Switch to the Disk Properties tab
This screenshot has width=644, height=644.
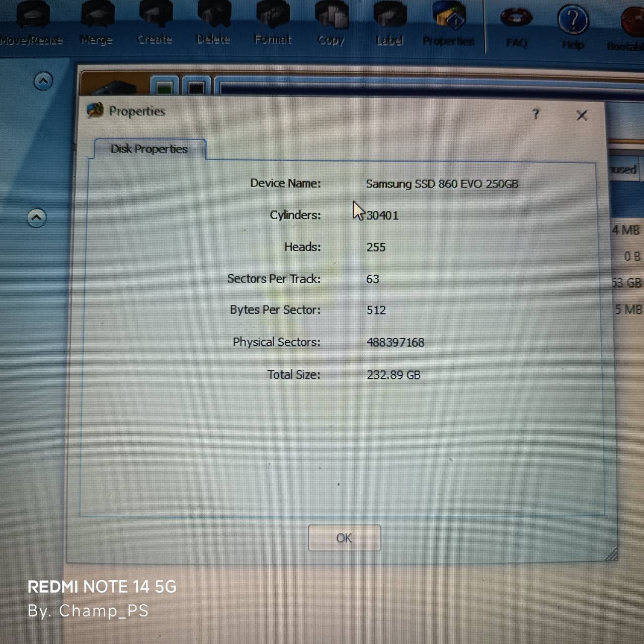149,149
